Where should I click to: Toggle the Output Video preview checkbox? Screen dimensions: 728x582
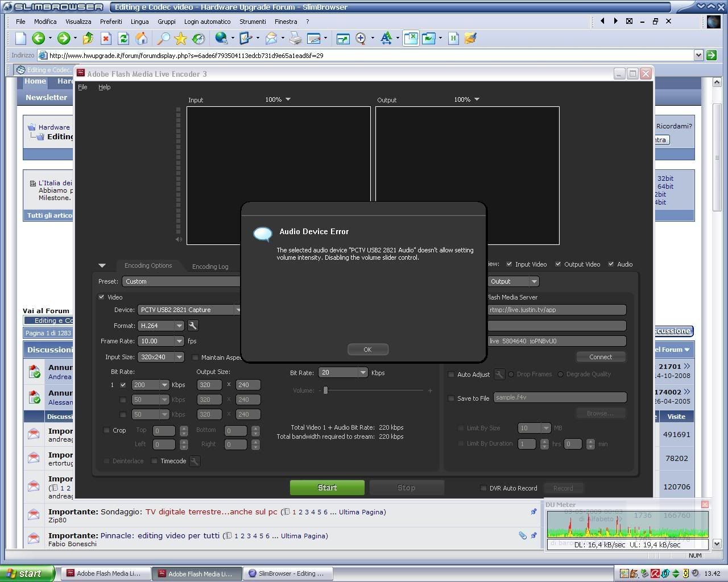558,264
